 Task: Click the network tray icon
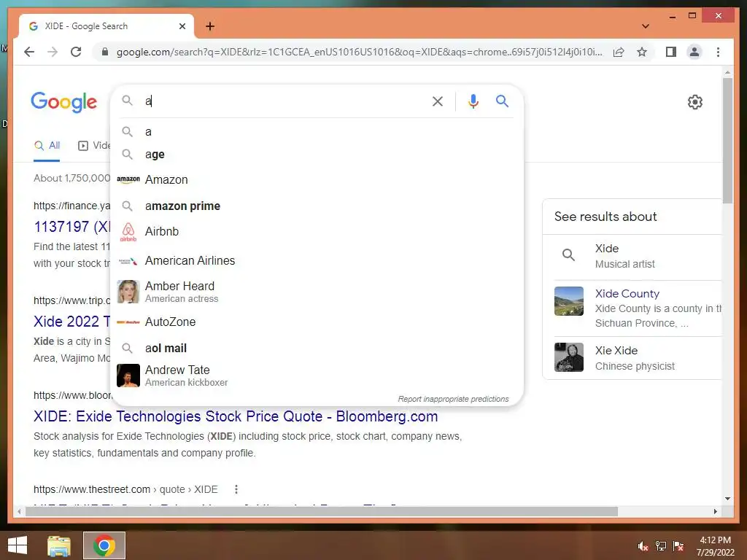click(660, 546)
